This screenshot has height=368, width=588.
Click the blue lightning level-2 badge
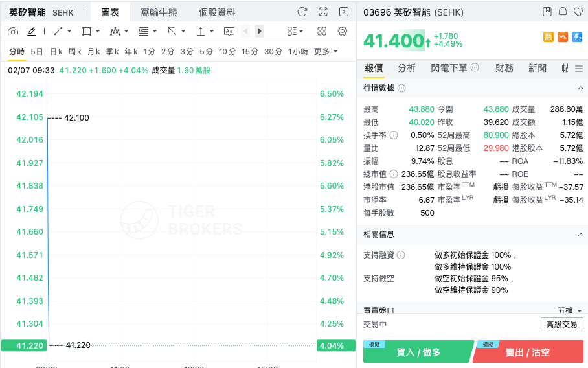[577, 37]
